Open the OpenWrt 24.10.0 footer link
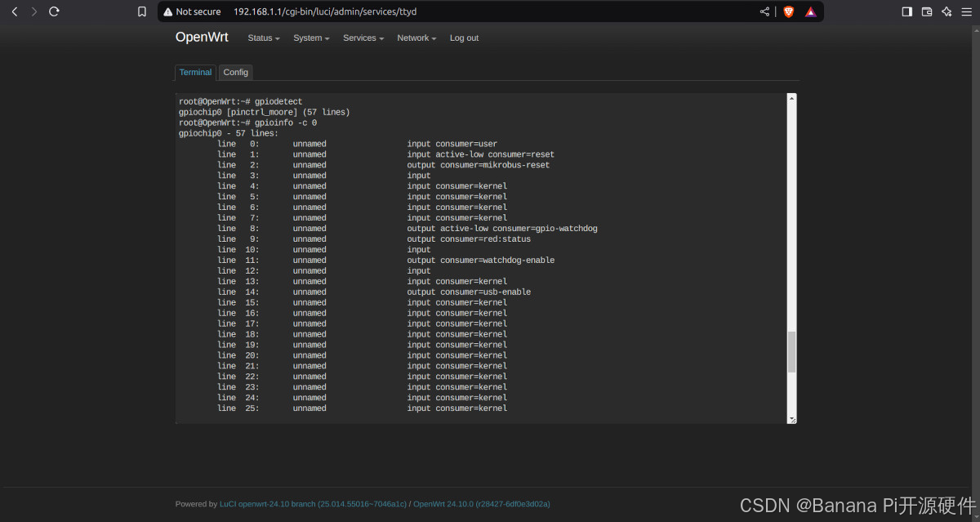The width and height of the screenshot is (980, 522). [482, 504]
